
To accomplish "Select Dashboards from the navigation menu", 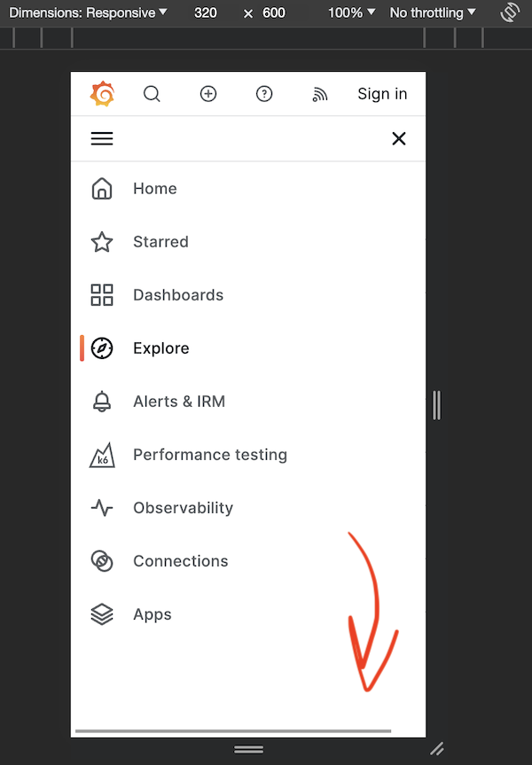I will pos(177,294).
